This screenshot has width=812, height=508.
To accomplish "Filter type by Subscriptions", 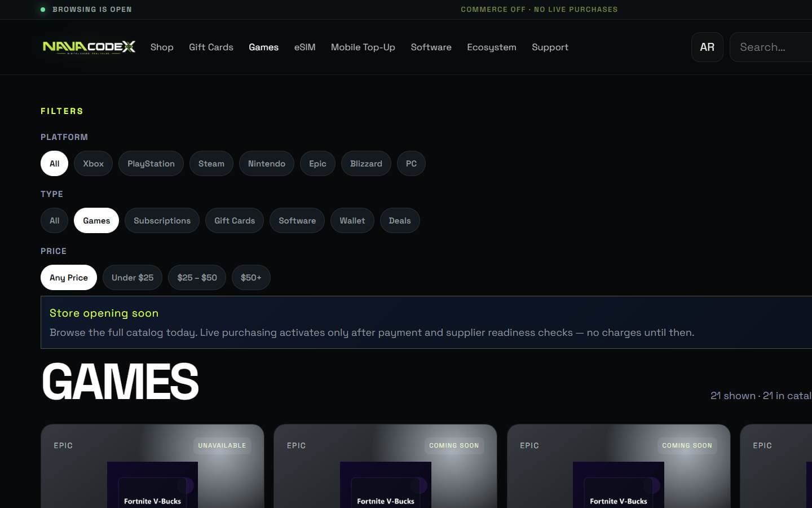I will click(162, 221).
